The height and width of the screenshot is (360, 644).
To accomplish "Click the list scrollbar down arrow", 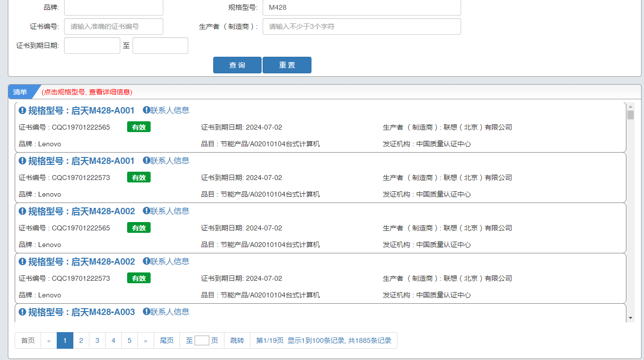I will [631, 318].
